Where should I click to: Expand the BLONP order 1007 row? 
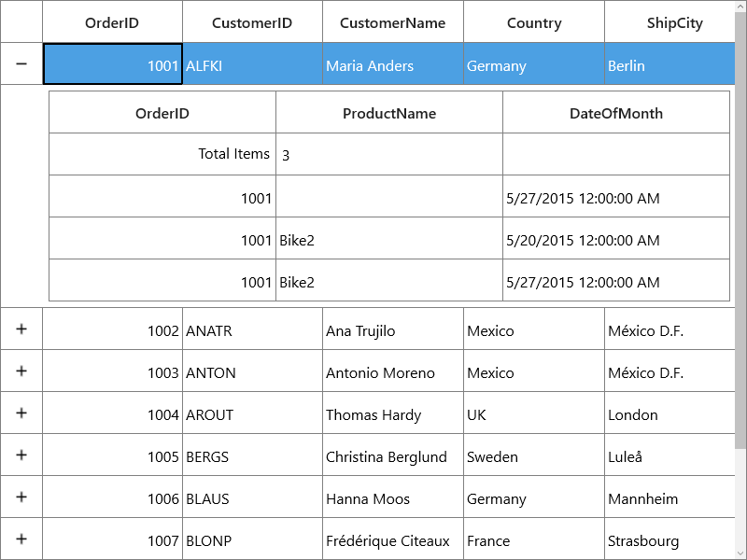tap(21, 539)
